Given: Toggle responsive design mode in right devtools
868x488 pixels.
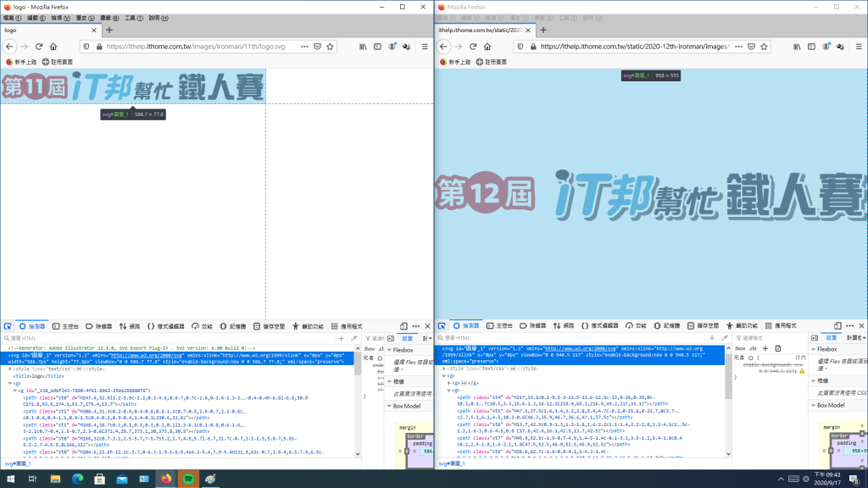Looking at the screenshot, I should point(837,326).
